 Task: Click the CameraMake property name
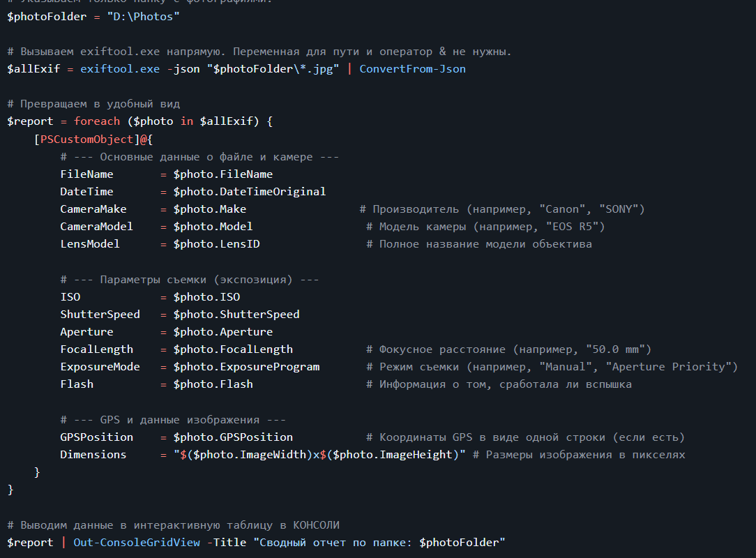tap(93, 209)
